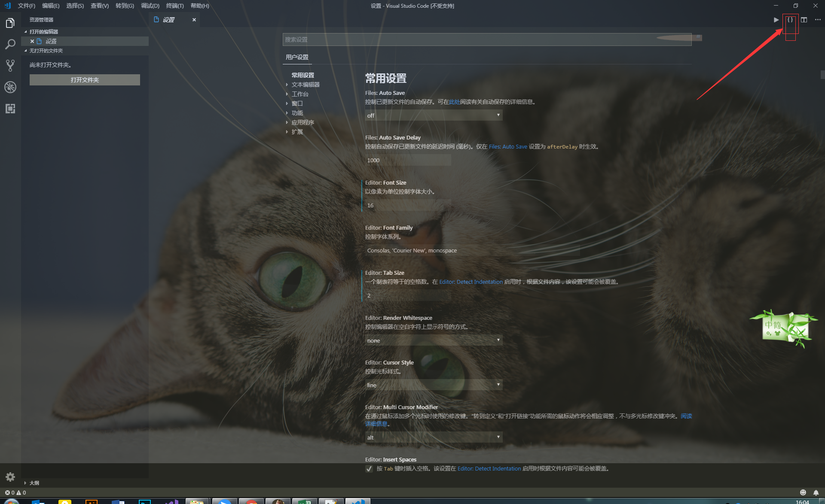Toggle the Insert Spaces checkbox
825x504 pixels.
369,469
